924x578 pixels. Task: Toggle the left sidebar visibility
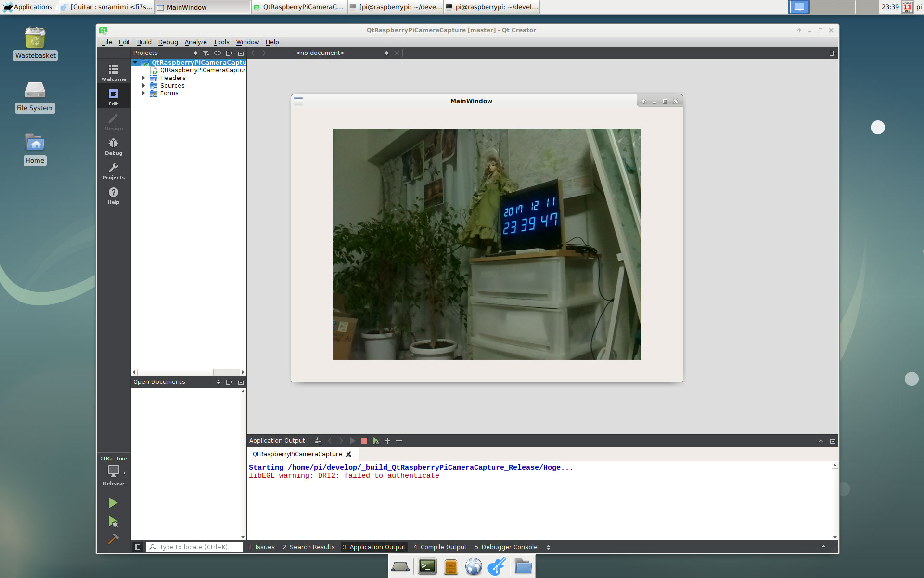pos(137,547)
